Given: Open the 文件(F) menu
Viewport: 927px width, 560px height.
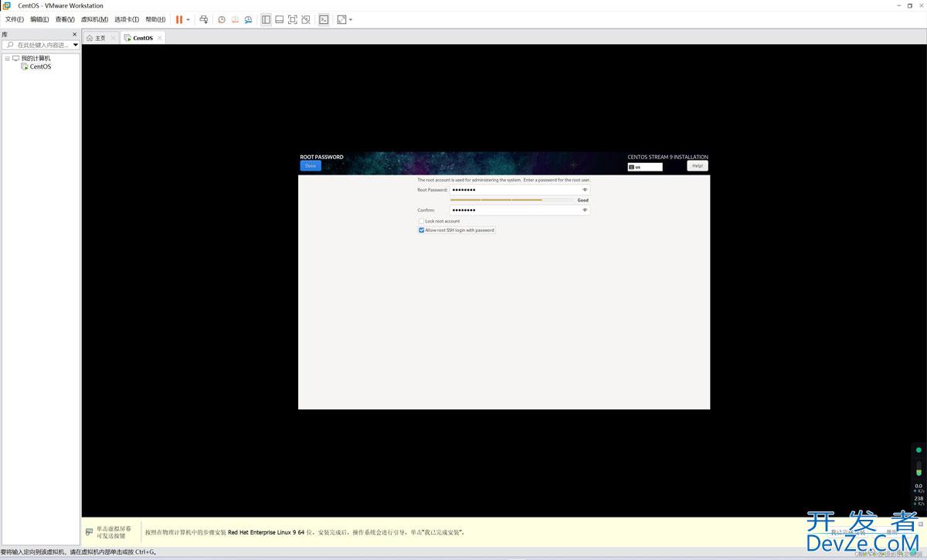Looking at the screenshot, I should point(15,19).
